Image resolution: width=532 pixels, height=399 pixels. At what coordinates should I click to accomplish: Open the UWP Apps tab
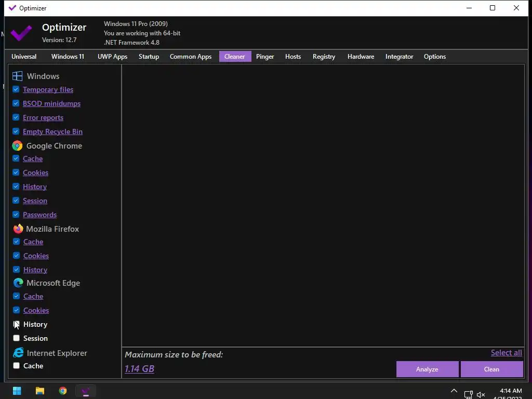112,57
